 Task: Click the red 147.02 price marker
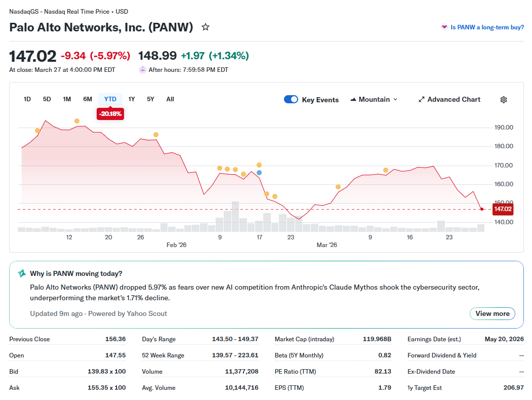503,209
